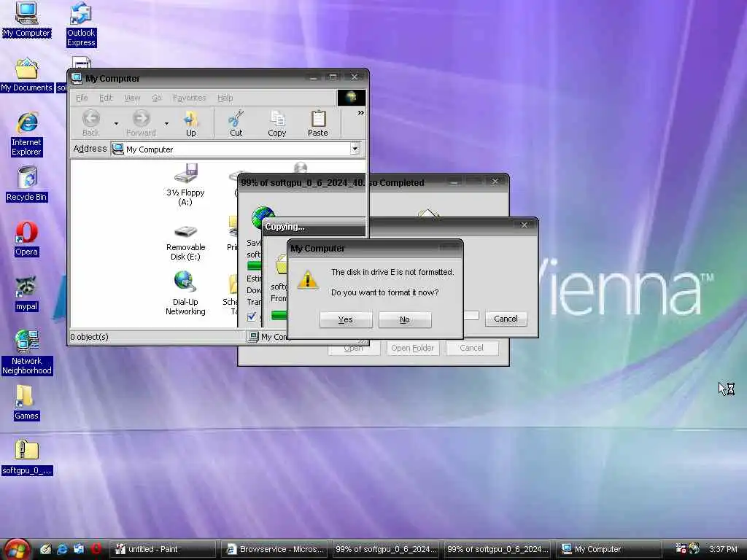
Task: Click the Paste toolbar icon
Action: pyautogui.click(x=318, y=122)
